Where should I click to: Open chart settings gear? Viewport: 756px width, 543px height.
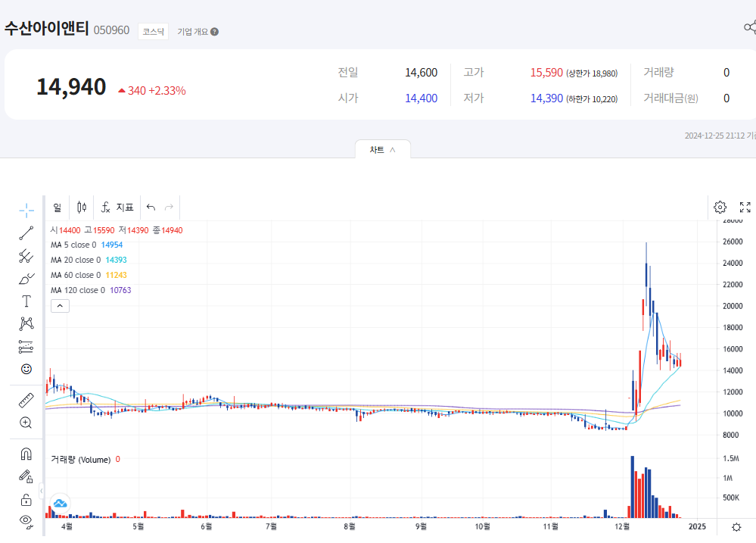(x=720, y=207)
